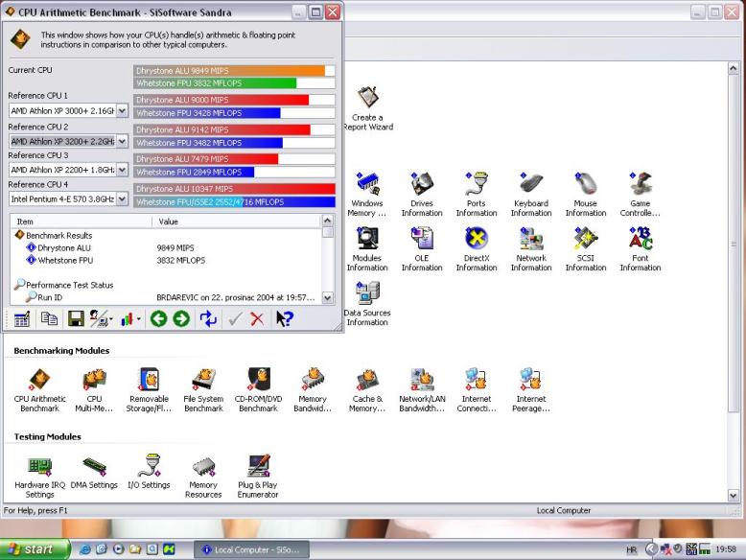Open Network Information module
The image size is (746, 560).
coord(531,249)
